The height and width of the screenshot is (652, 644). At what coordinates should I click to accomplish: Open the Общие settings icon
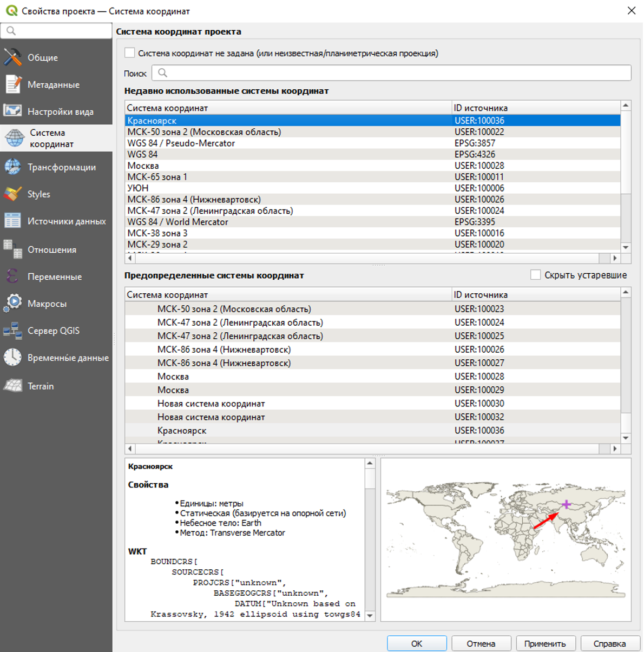coord(12,57)
